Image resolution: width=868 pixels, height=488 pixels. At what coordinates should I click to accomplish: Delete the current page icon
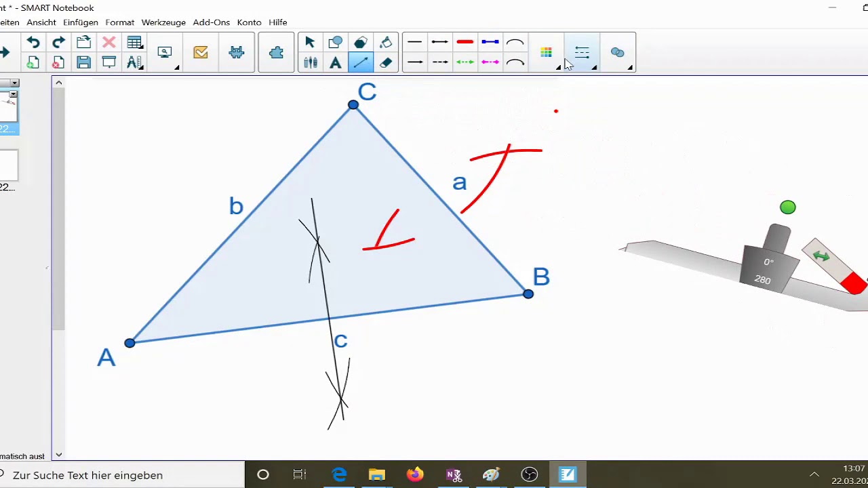[x=58, y=63]
